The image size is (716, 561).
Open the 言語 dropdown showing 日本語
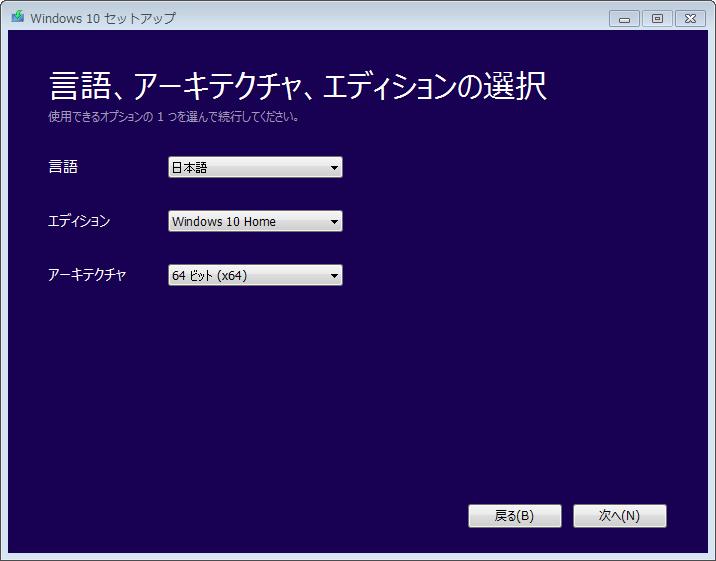pyautogui.click(x=255, y=167)
